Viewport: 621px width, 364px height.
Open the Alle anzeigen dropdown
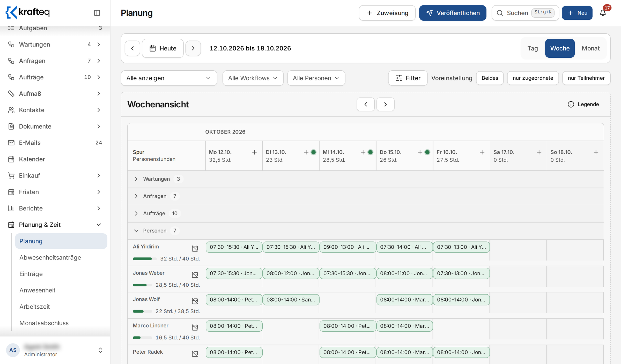tap(169, 78)
